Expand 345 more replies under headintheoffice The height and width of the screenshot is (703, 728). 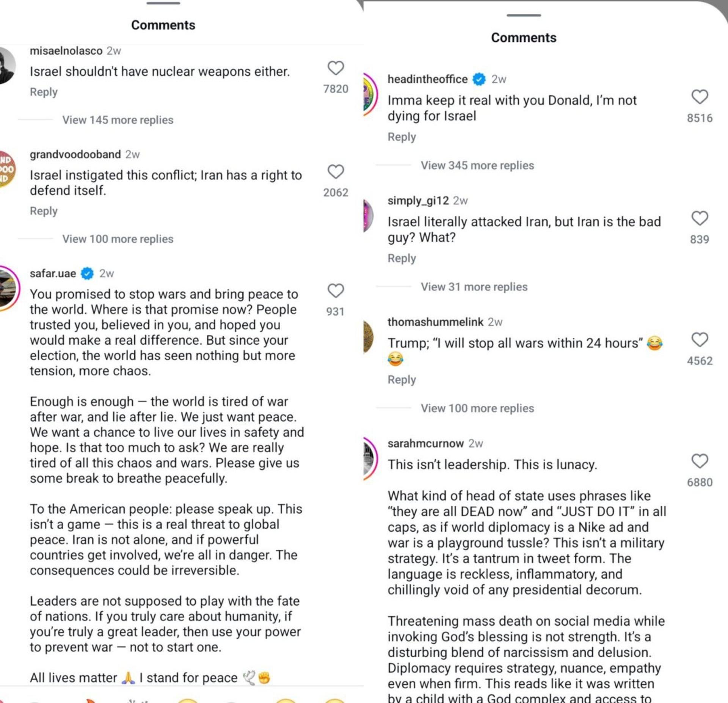tap(477, 165)
